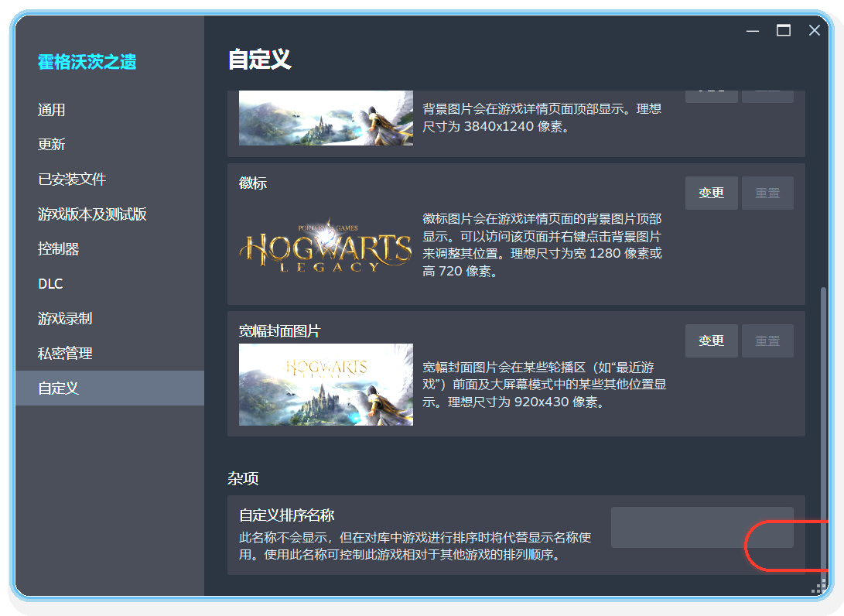Click the 宽幅封面图片 section label
The image size is (844, 616).
(279, 330)
